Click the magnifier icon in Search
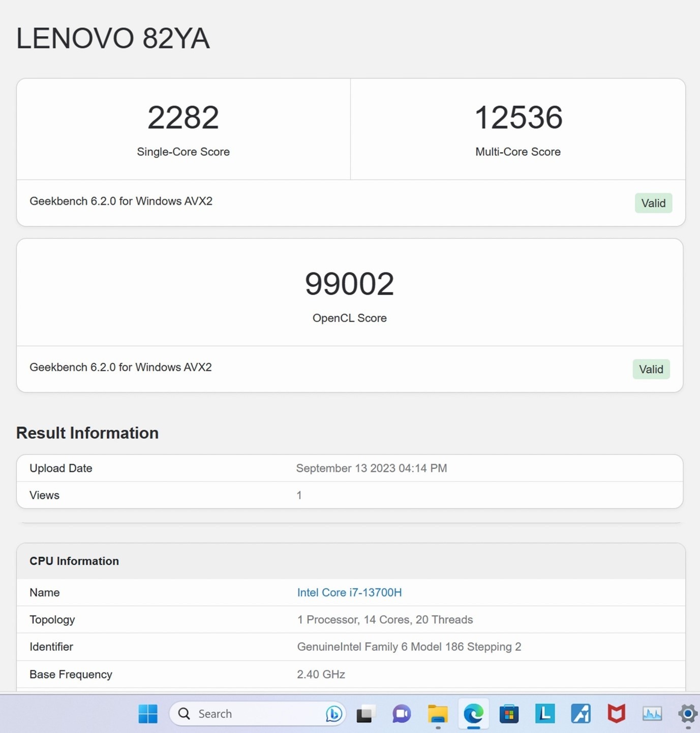700x733 pixels. [184, 714]
